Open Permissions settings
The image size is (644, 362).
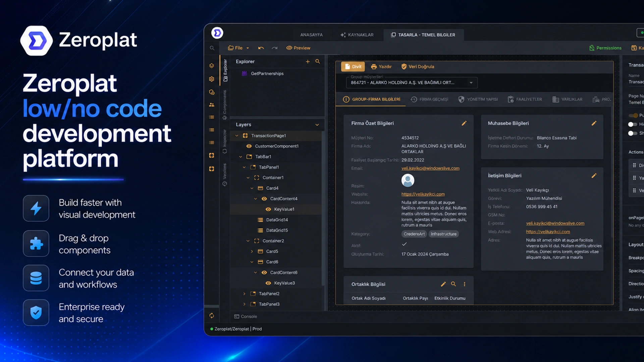tap(605, 48)
